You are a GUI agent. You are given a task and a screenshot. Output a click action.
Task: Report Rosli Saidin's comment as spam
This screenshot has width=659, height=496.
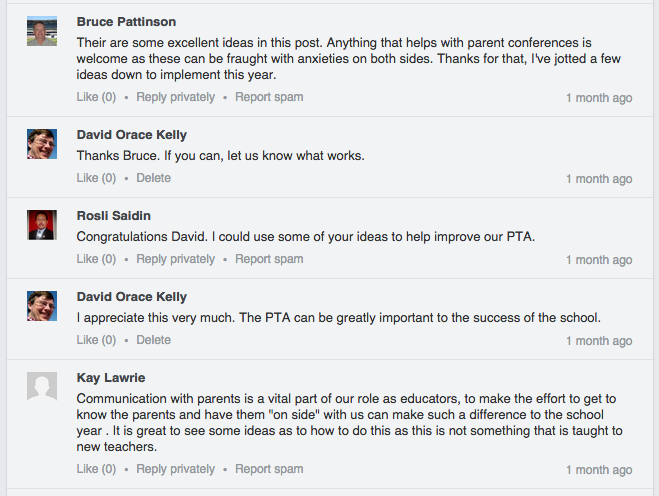point(269,259)
